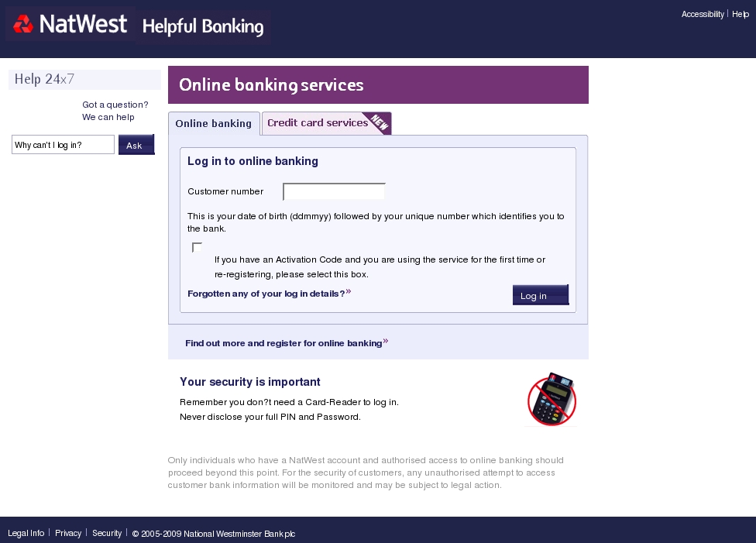
Task: Open the Help link in header
Action: click(x=740, y=14)
